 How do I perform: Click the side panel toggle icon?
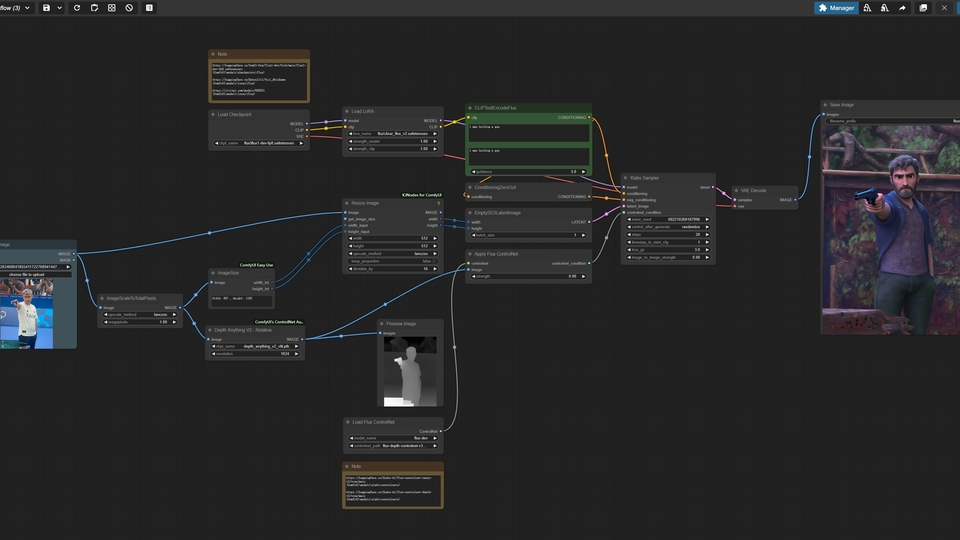point(149,8)
